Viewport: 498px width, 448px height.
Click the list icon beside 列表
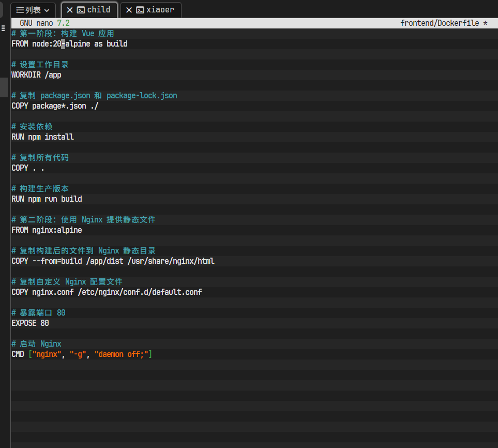pos(20,10)
